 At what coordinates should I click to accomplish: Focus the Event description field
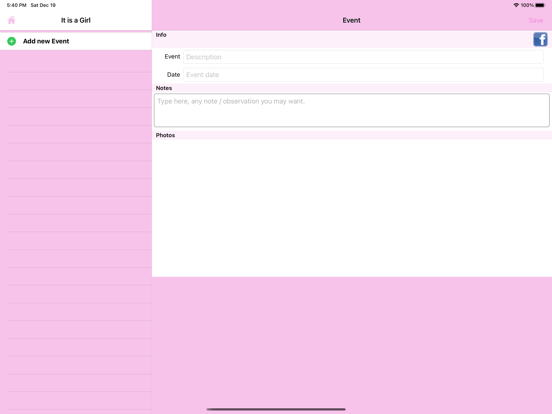coord(363,57)
